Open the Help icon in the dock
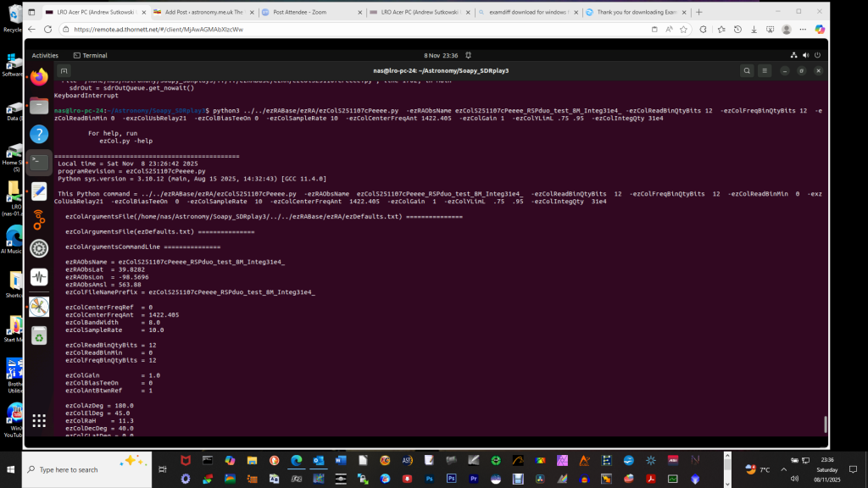Screen dimensions: 868x488 [x=39, y=134]
